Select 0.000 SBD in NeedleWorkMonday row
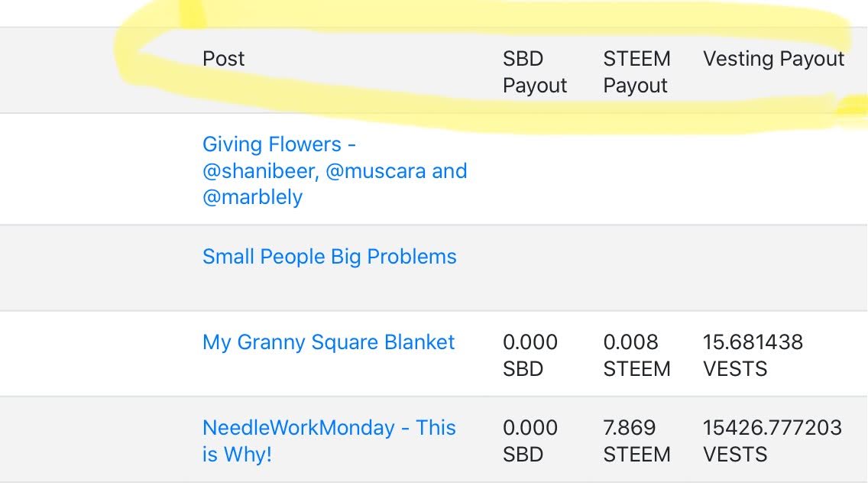The image size is (868, 489). click(x=530, y=441)
